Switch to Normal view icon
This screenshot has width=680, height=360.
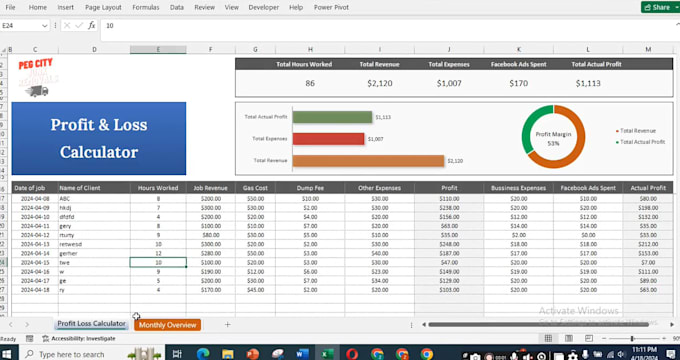[548, 338]
